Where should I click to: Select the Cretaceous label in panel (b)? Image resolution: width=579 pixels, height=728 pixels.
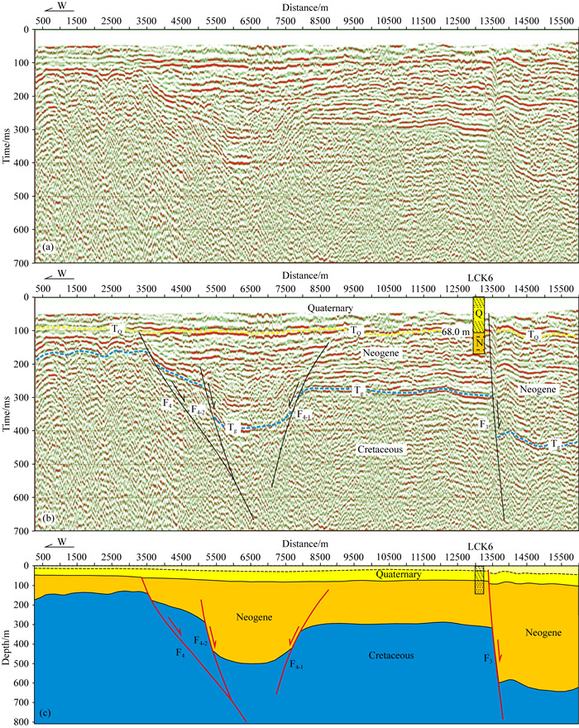[x=380, y=449]
